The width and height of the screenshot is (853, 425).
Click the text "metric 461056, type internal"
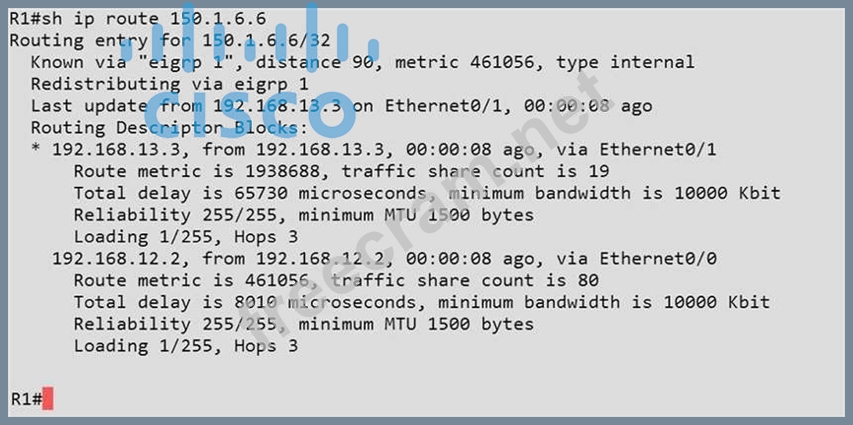pos(545,62)
